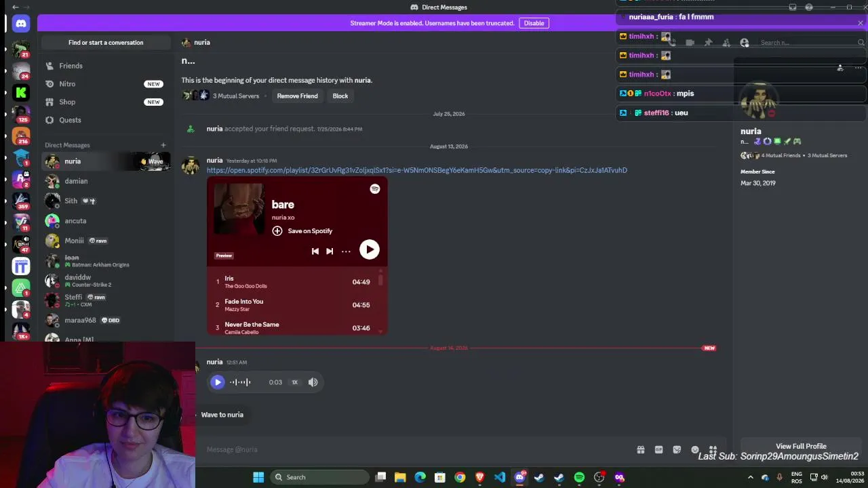Screen dimensions: 868x488
Task: Click Wave to nuria button
Action: pos(222,415)
